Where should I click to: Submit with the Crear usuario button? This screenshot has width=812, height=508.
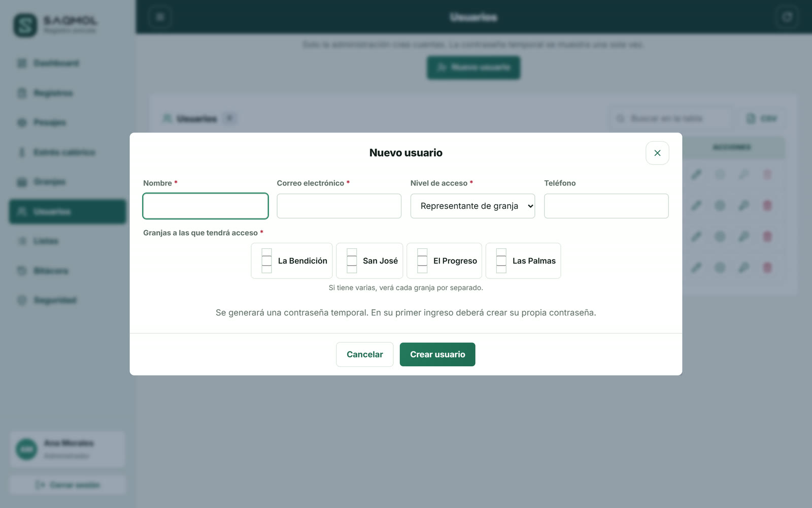click(437, 355)
